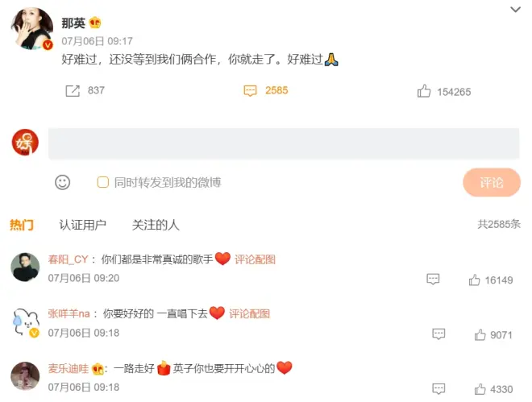532x402 pixels.
Task: Open comments icon showing 2585
Action: pyautogui.click(x=251, y=91)
